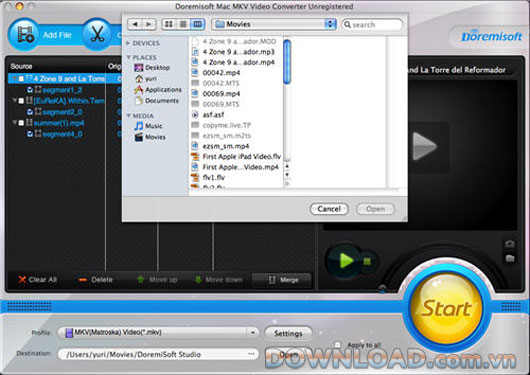Open Desktop in the Places sidebar

point(152,68)
